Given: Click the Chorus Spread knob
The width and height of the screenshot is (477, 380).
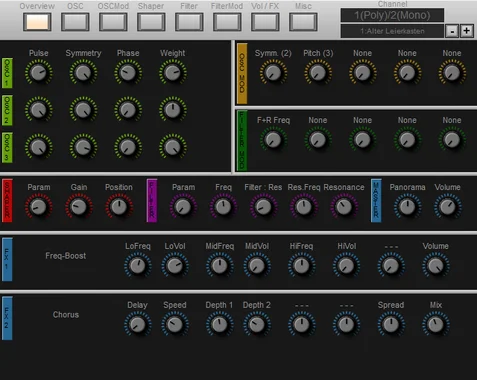Looking at the screenshot, I should pyautogui.click(x=391, y=325).
